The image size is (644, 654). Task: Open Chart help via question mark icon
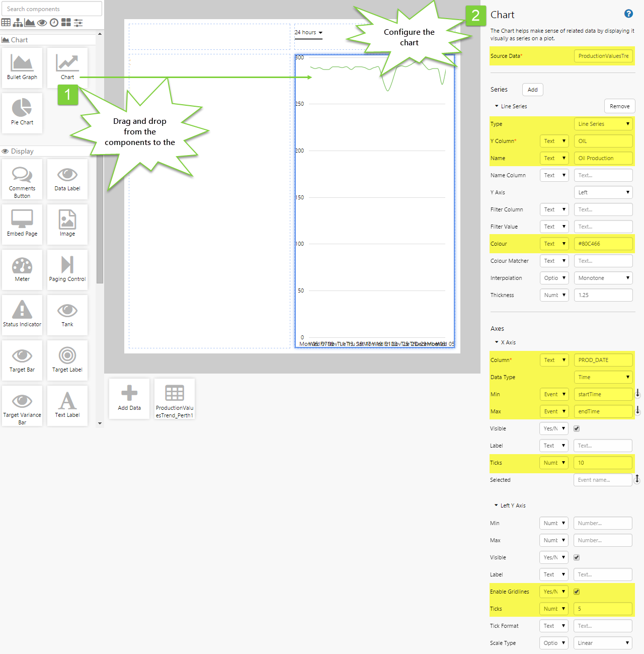click(x=628, y=14)
